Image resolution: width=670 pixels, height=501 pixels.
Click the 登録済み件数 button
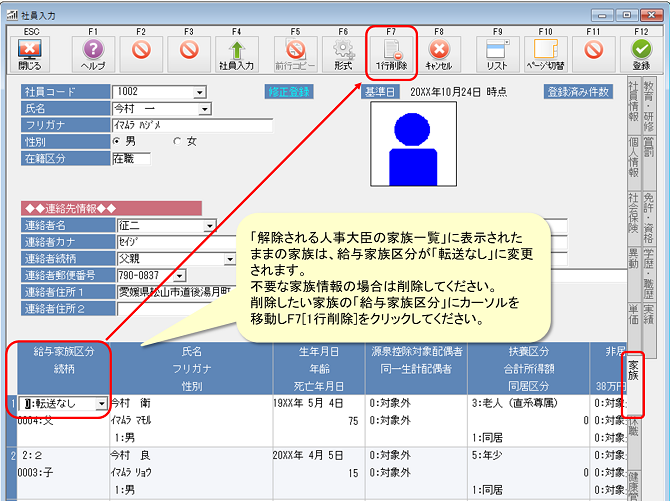pyautogui.click(x=577, y=91)
